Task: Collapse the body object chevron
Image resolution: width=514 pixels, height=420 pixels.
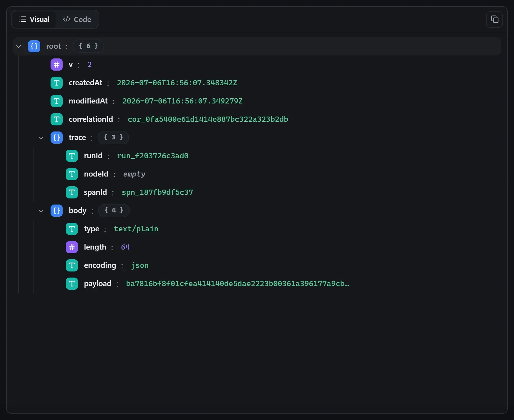Action: [41, 211]
